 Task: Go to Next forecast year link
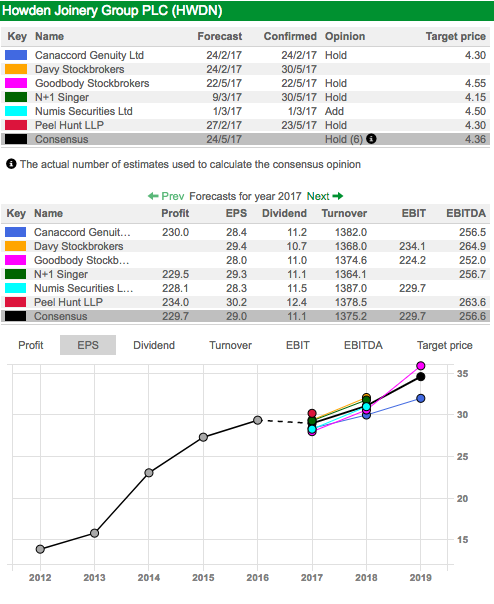[318, 196]
